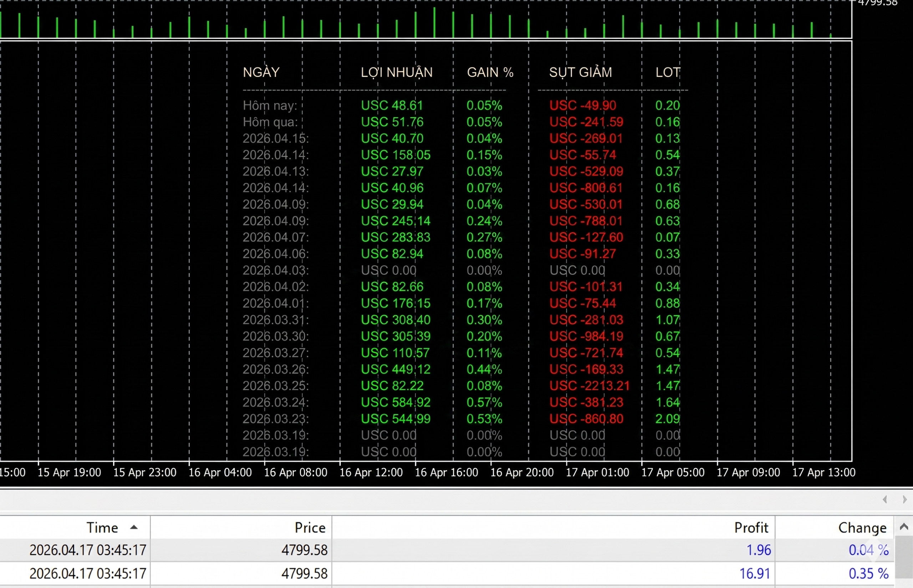Click the profit value USC 584.92
The width and height of the screenshot is (913, 588).
(x=396, y=402)
